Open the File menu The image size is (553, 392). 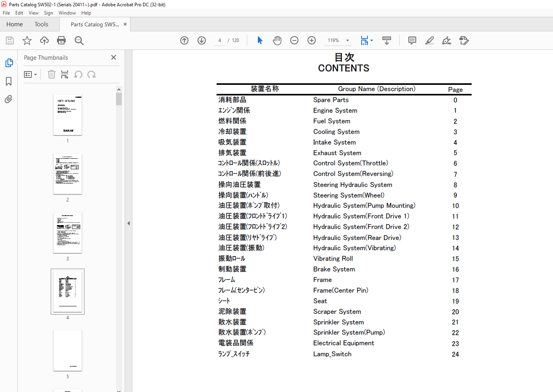pyautogui.click(x=6, y=13)
